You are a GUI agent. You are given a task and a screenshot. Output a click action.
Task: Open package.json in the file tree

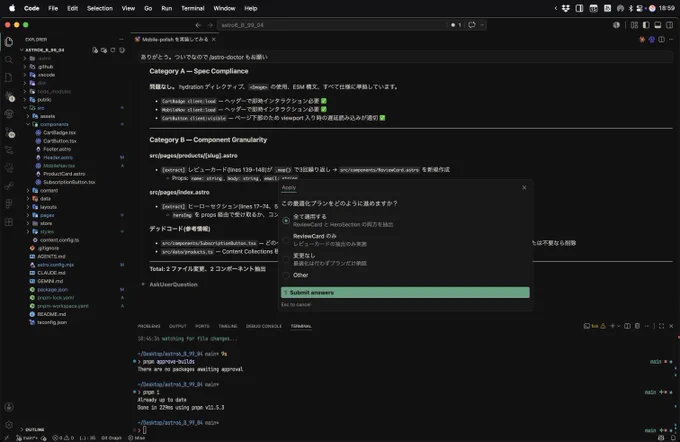[x=52, y=289]
